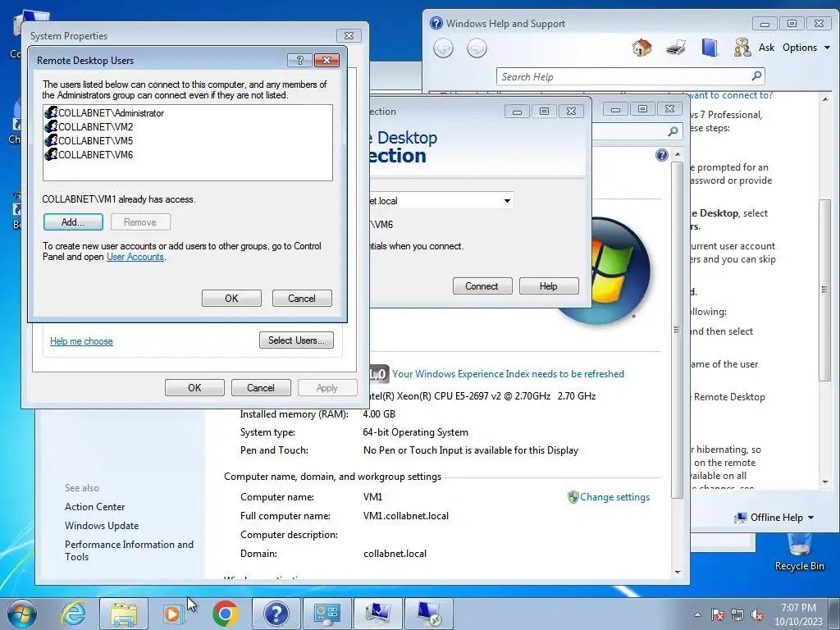Image resolution: width=840 pixels, height=630 pixels.
Task: Open Google Chrome from taskbar
Action: pos(225,614)
